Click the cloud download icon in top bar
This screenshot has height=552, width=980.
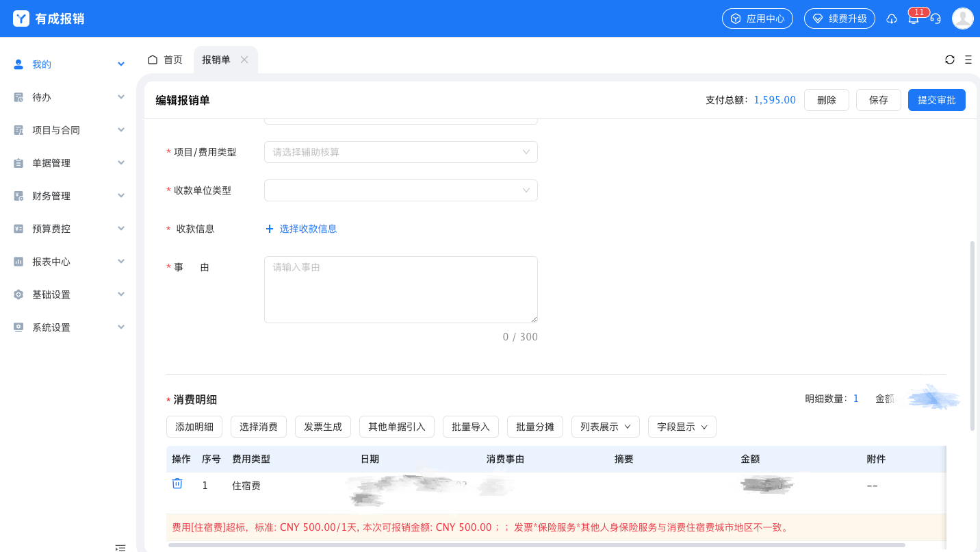pos(892,18)
